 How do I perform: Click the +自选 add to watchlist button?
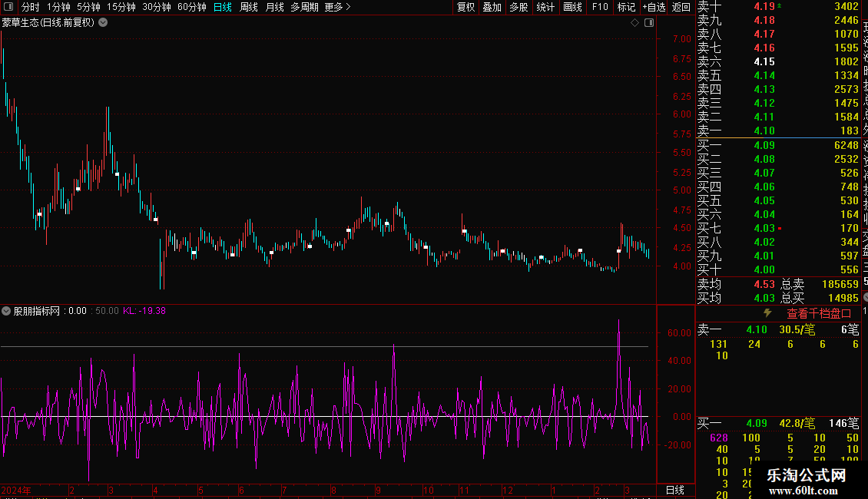(653, 7)
